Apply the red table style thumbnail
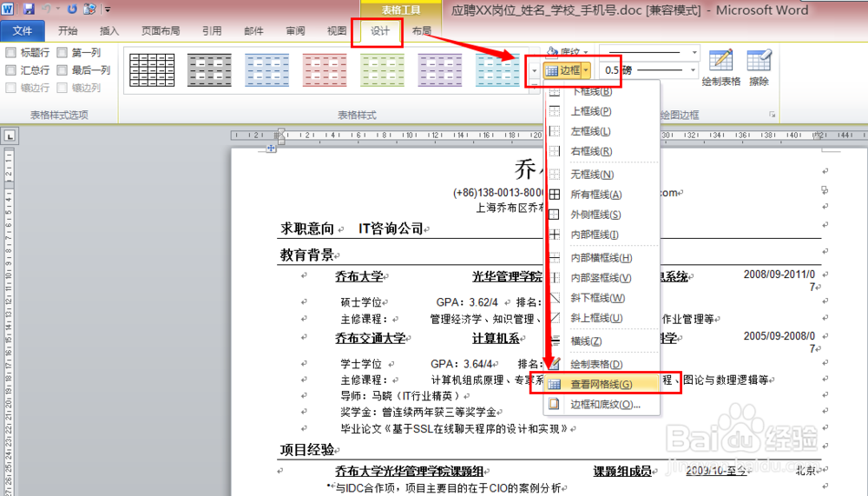The width and height of the screenshot is (868, 496). (x=325, y=70)
